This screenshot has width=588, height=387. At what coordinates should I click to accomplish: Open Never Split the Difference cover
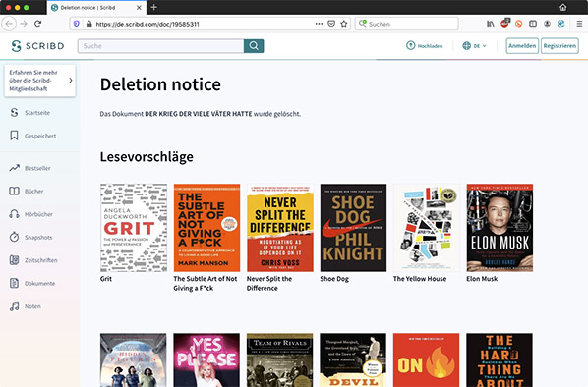tap(280, 228)
